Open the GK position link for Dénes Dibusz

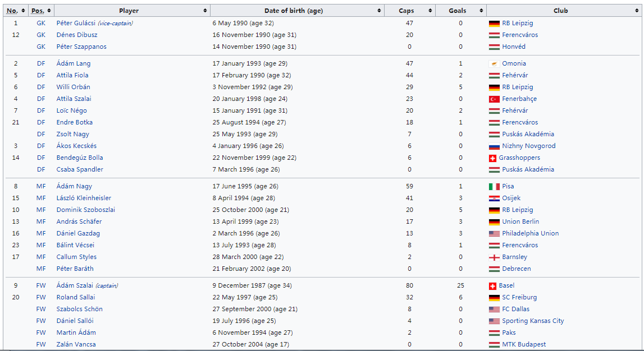pos(41,35)
